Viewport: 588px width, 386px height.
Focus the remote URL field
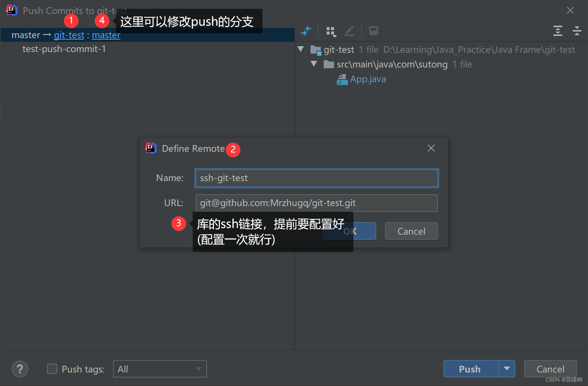coord(316,203)
